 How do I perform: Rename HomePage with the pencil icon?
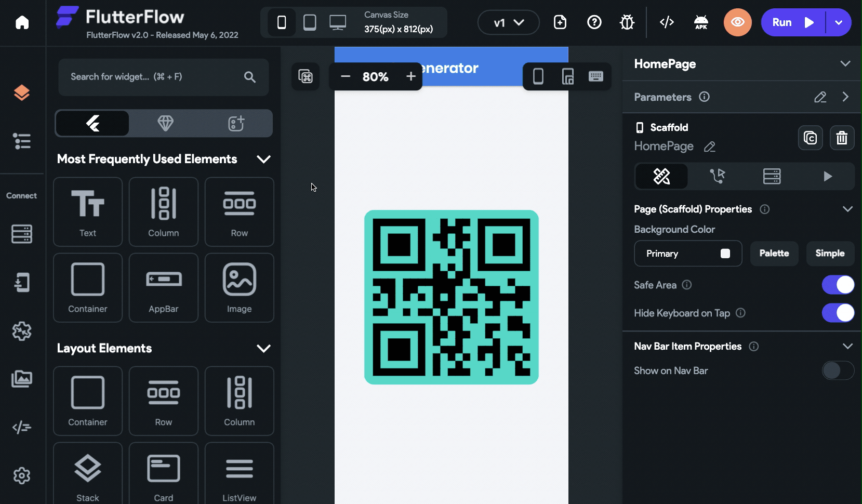click(710, 147)
